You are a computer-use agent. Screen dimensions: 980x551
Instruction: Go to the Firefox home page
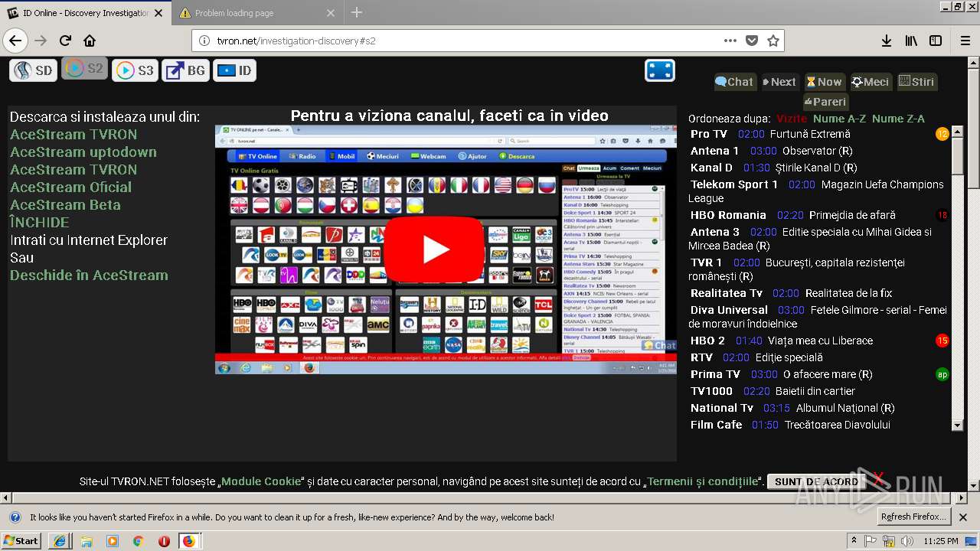tap(90, 41)
